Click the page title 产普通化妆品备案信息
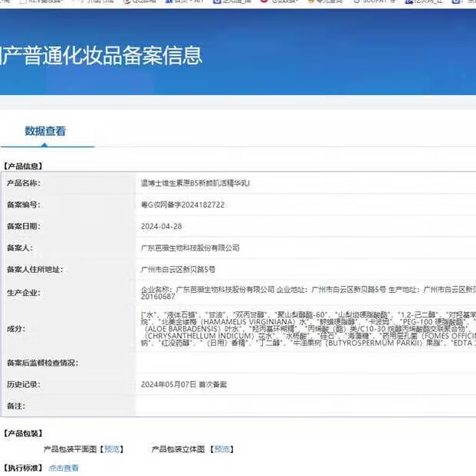This screenshot has height=476, width=476. (x=101, y=55)
